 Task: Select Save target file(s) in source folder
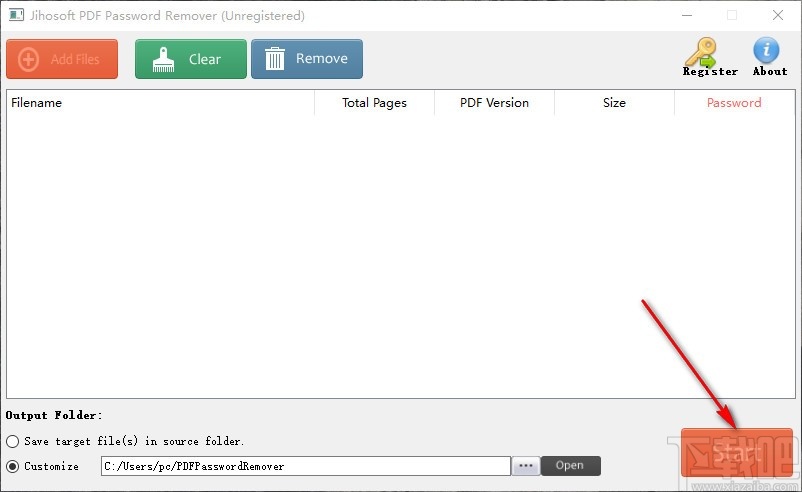click(13, 441)
